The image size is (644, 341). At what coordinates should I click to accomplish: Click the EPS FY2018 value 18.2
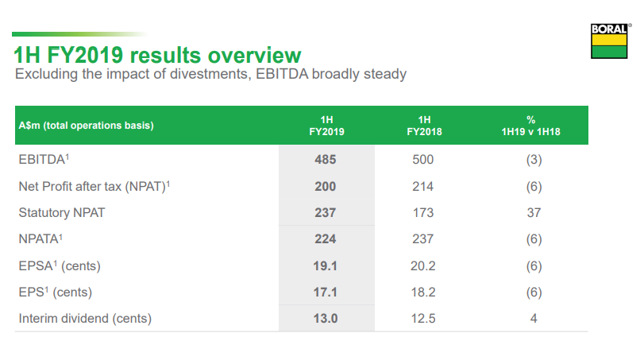click(423, 292)
